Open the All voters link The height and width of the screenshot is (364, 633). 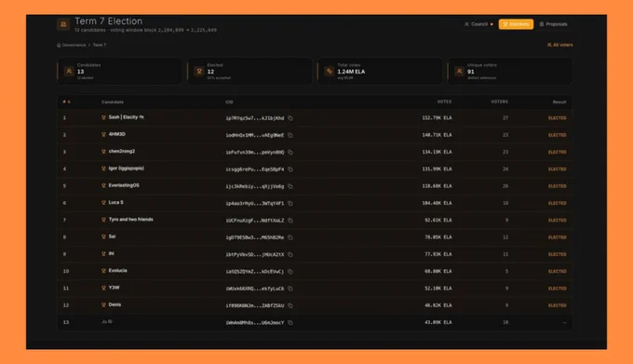(x=560, y=45)
